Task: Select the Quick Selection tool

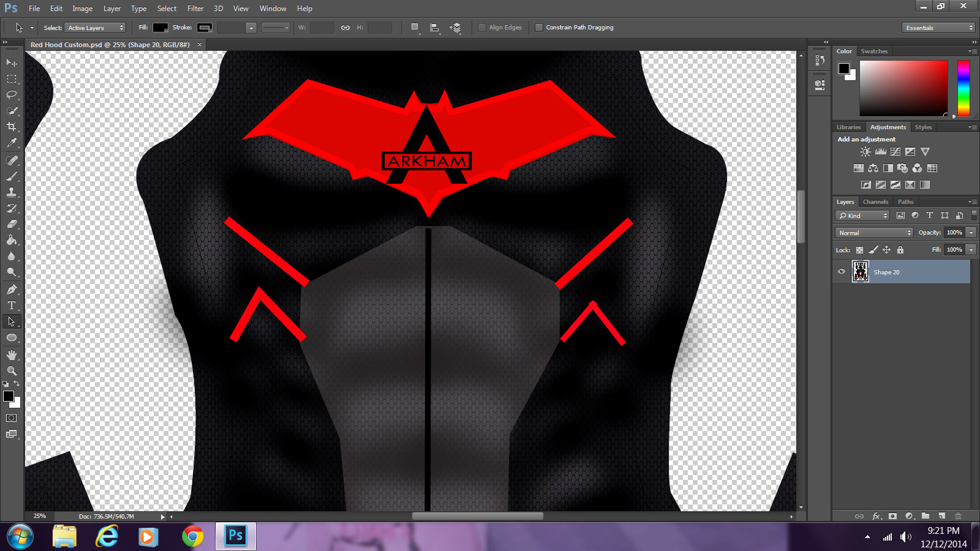Action: 12,111
